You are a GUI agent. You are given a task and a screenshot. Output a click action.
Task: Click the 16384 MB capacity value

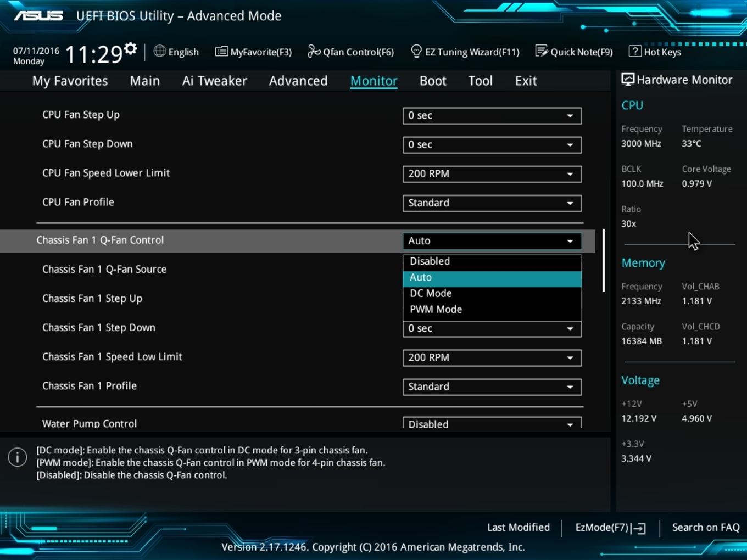642,341
